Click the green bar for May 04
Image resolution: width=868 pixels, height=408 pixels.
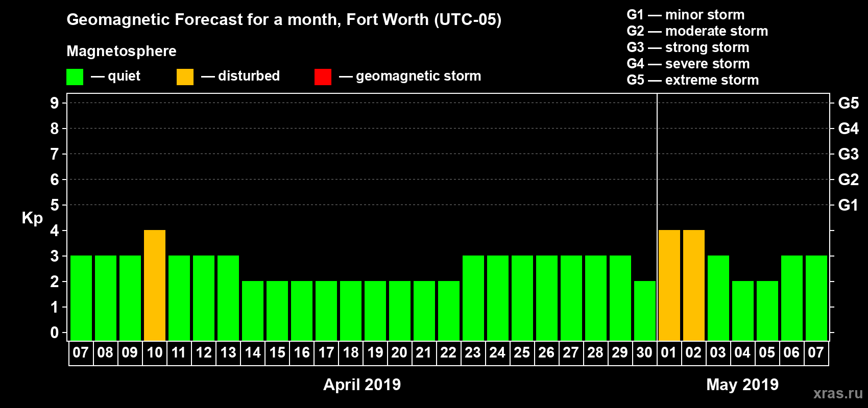click(x=743, y=311)
